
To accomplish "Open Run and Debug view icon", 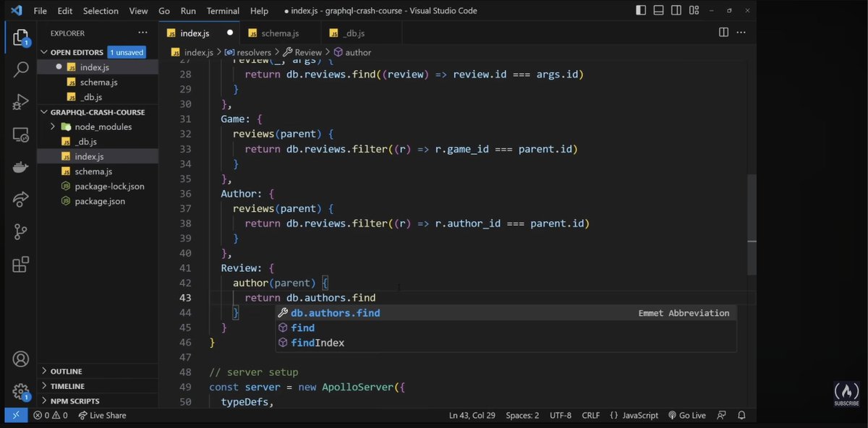I will (x=21, y=102).
